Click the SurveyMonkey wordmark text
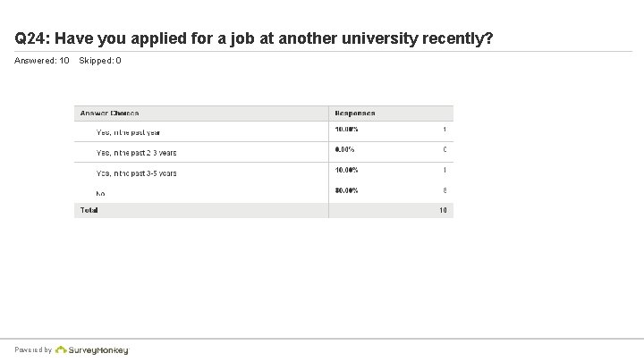The image size is (644, 362). (x=99, y=349)
